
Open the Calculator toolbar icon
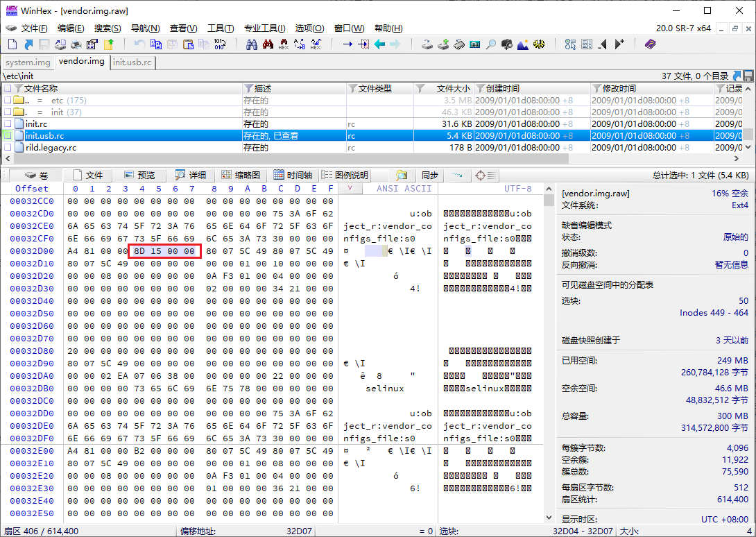click(x=475, y=44)
